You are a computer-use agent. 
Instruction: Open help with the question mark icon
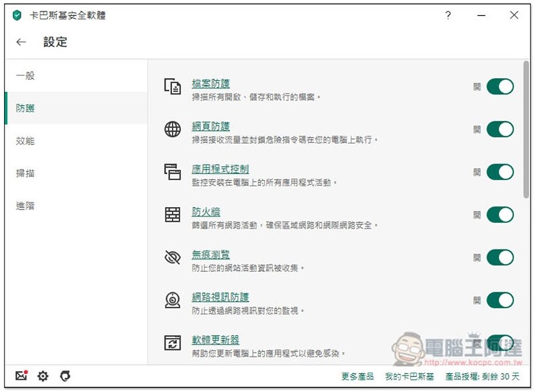448,15
